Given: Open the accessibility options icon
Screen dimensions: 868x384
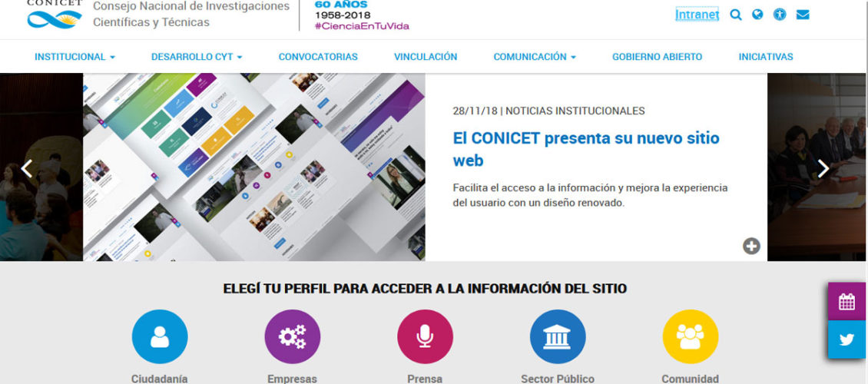Looking at the screenshot, I should [780, 15].
